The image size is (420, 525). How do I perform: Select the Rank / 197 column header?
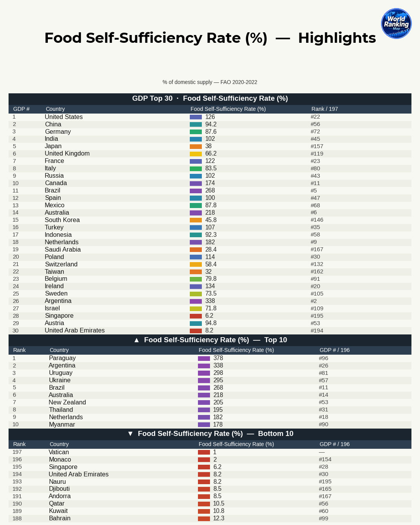click(x=325, y=109)
